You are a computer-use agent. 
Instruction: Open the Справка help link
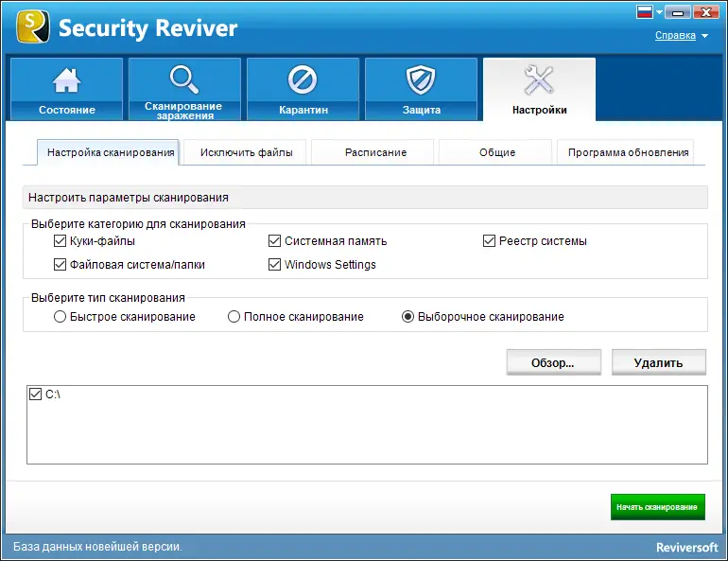point(675,35)
